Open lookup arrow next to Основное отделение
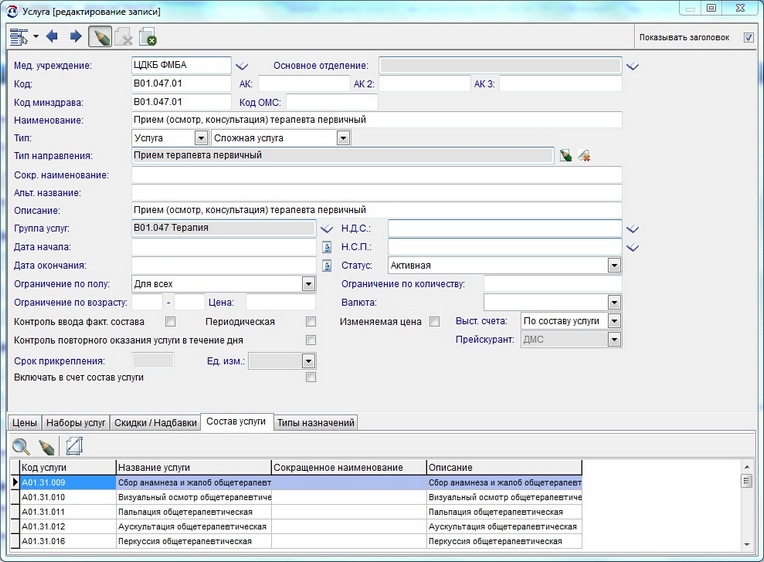The height and width of the screenshot is (562, 764). pyautogui.click(x=632, y=66)
